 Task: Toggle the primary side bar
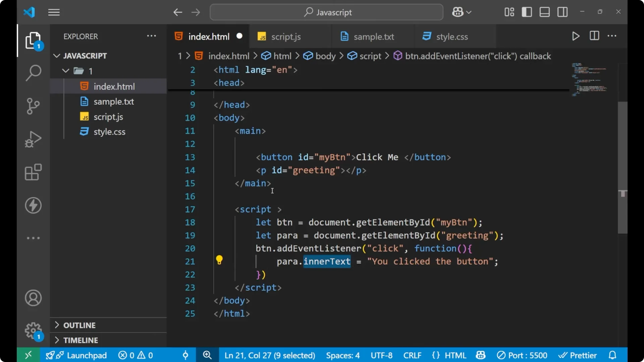pos(527,12)
